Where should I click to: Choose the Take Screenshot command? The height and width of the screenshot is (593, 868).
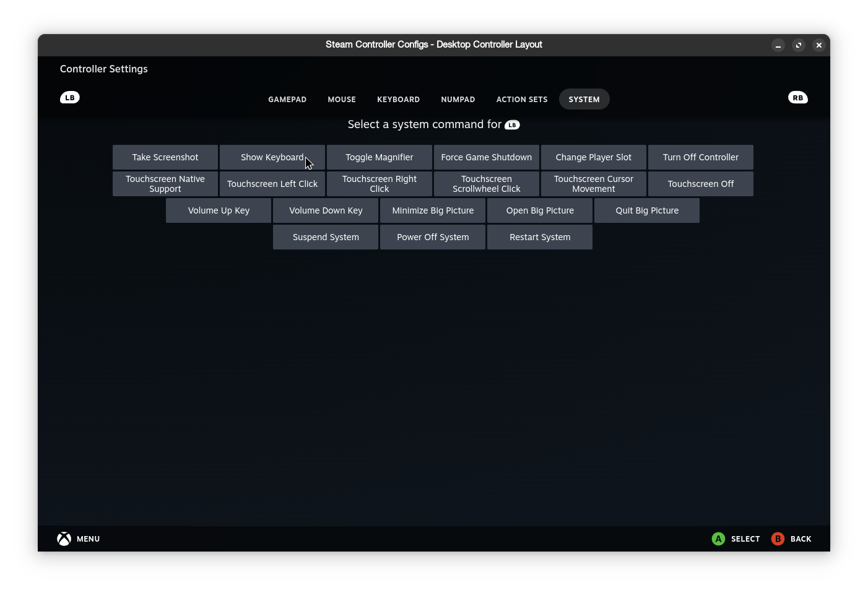[165, 157]
